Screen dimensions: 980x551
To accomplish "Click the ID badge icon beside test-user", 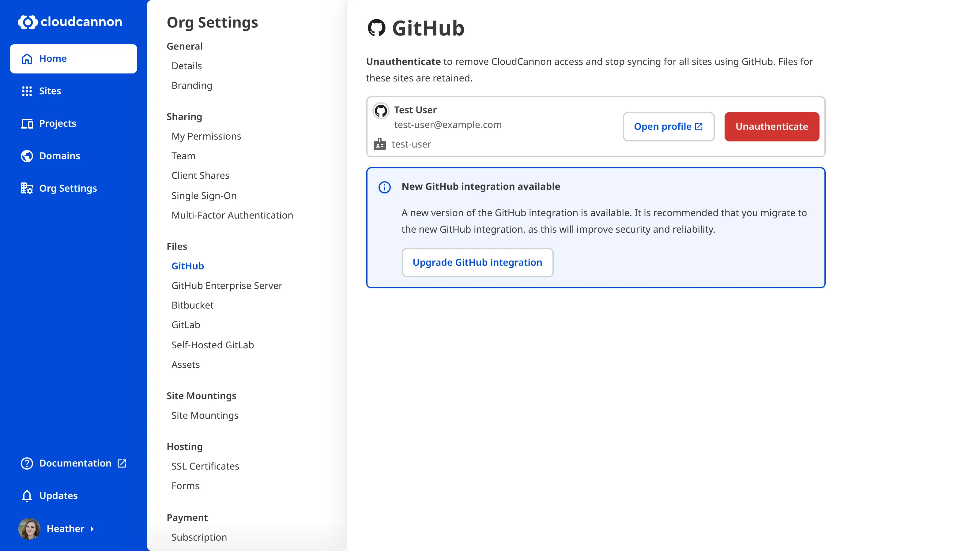I will (380, 144).
